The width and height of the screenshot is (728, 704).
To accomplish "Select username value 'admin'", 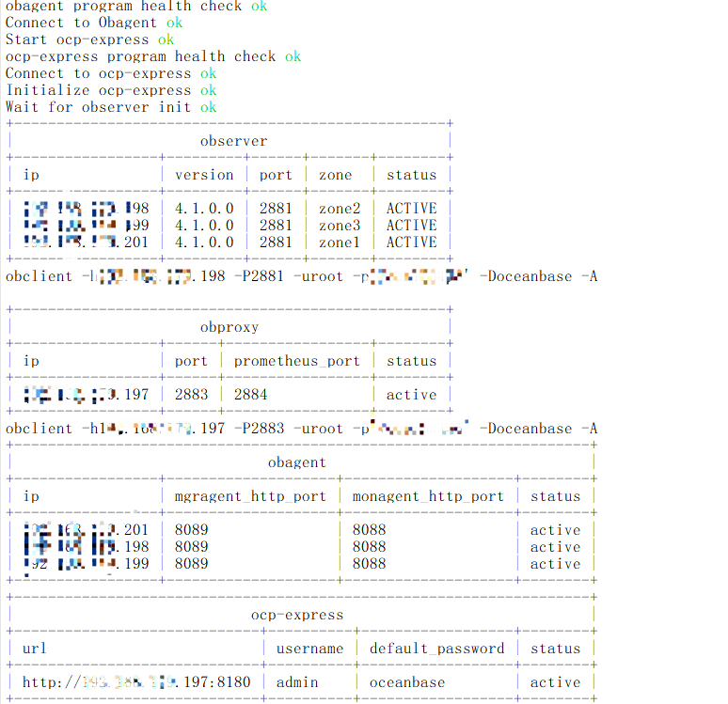I will click(297, 682).
